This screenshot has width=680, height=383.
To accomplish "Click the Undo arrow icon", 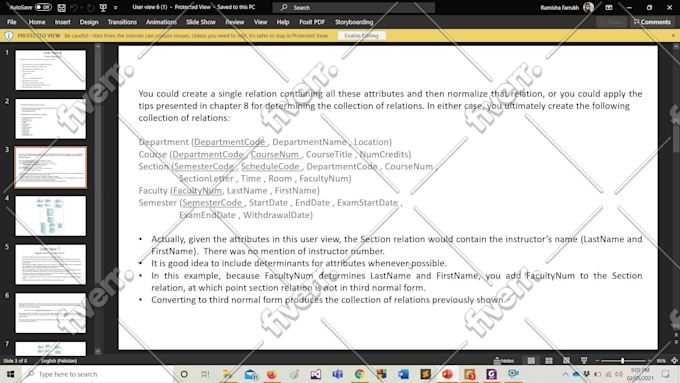I will click(74, 7).
